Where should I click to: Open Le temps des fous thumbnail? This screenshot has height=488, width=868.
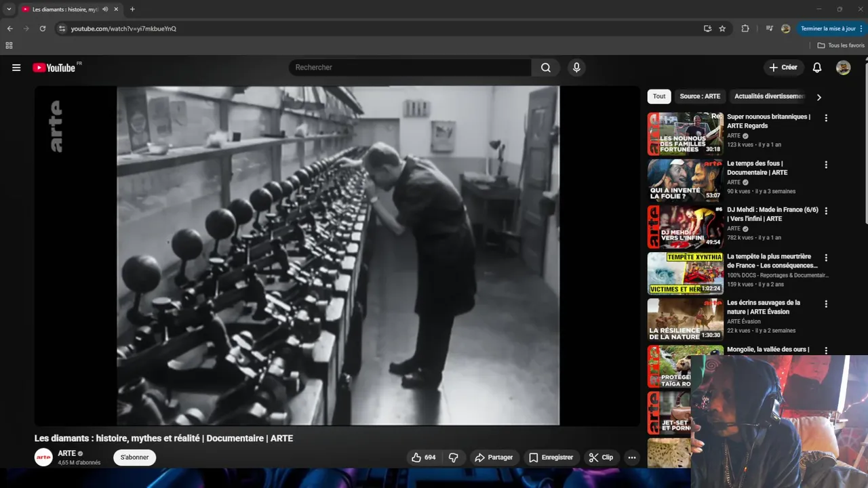(x=685, y=180)
